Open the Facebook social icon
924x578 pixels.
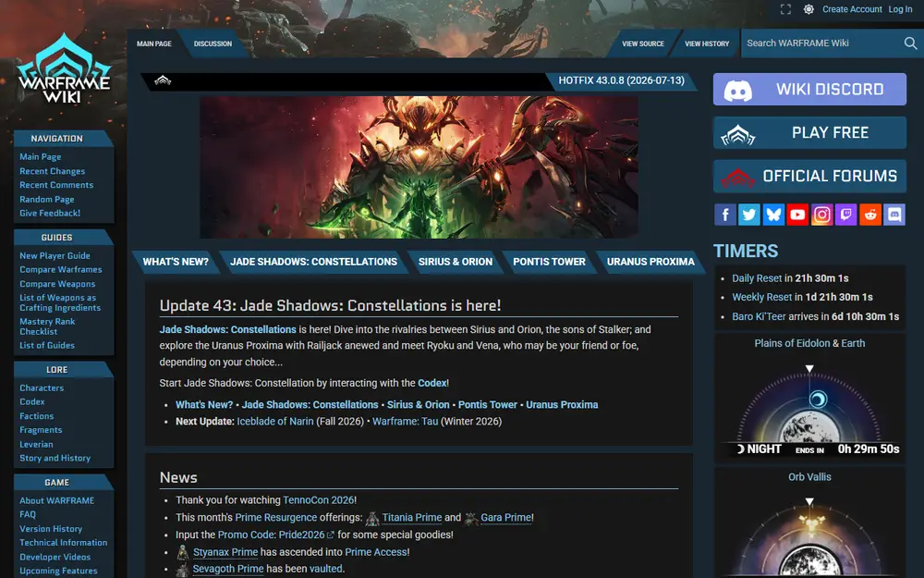coord(725,215)
